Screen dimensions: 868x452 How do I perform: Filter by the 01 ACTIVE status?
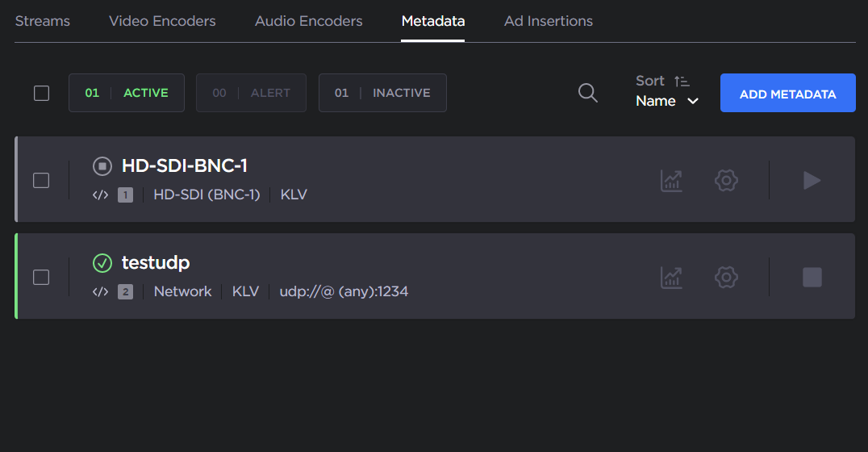127,93
